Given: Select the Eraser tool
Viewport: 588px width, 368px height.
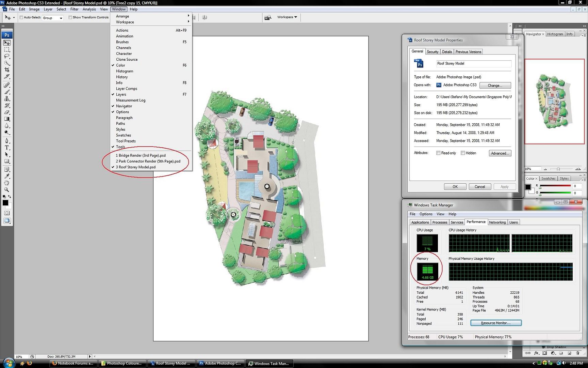Looking at the screenshot, I should 7,112.
